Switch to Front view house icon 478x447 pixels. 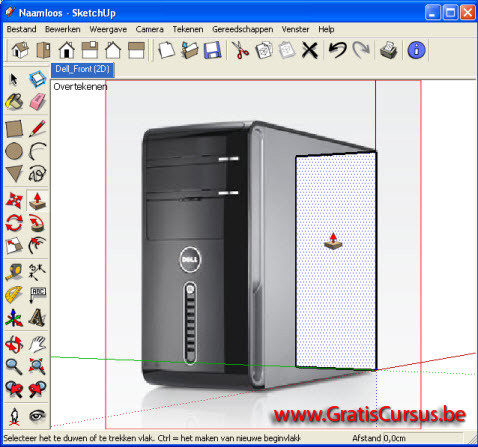67,50
